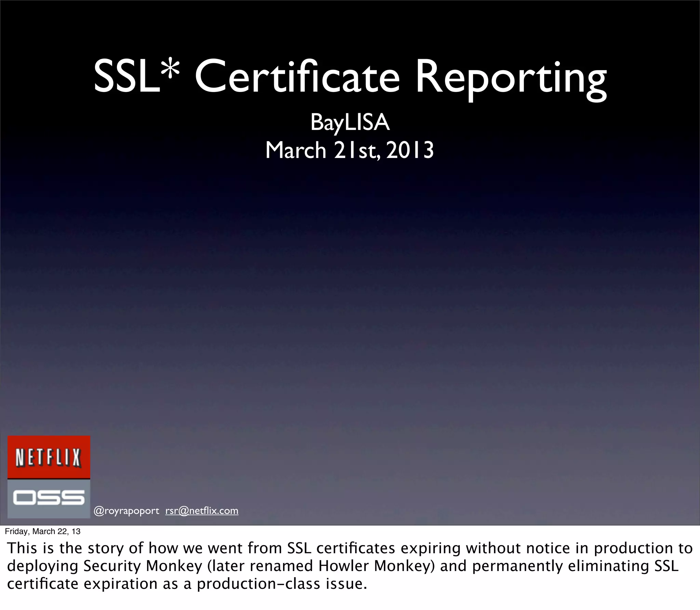Image resolution: width=700 pixels, height=610 pixels.
Task: Click the @royrapoport Twitter handle
Action: pos(126,511)
